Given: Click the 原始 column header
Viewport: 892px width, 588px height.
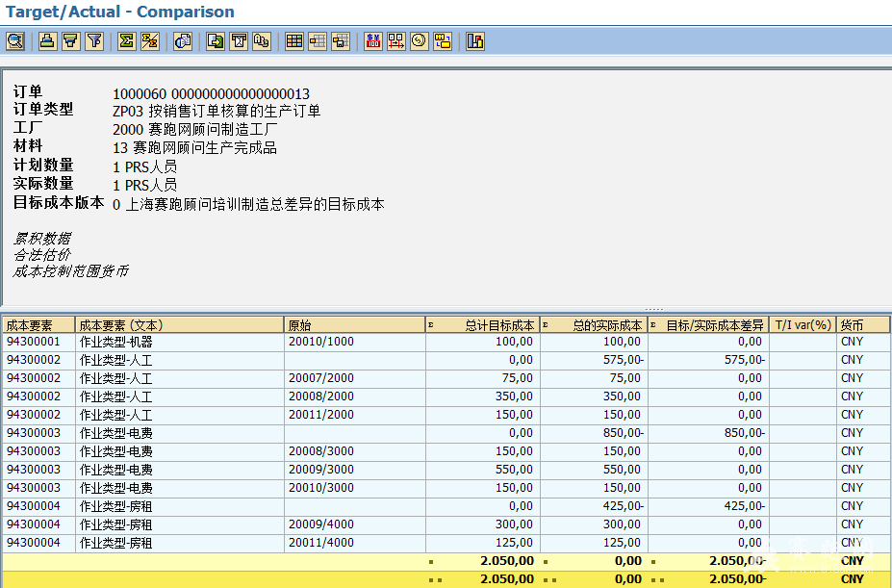Looking at the screenshot, I should point(355,325).
